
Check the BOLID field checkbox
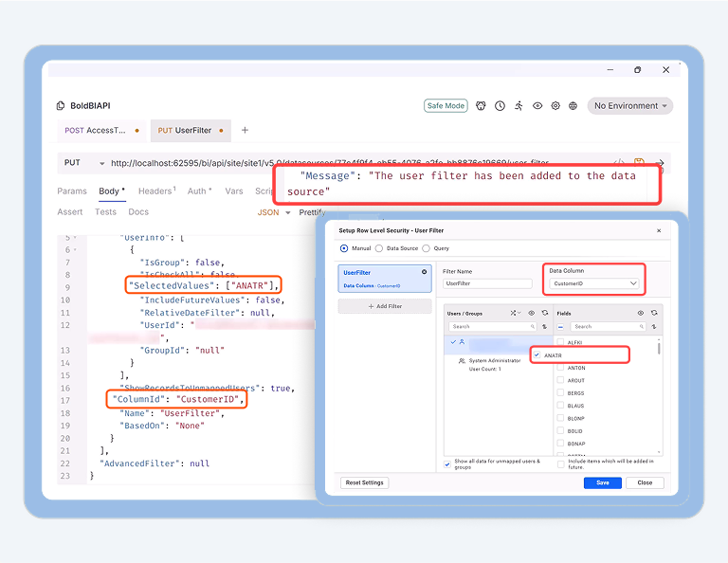pos(560,430)
